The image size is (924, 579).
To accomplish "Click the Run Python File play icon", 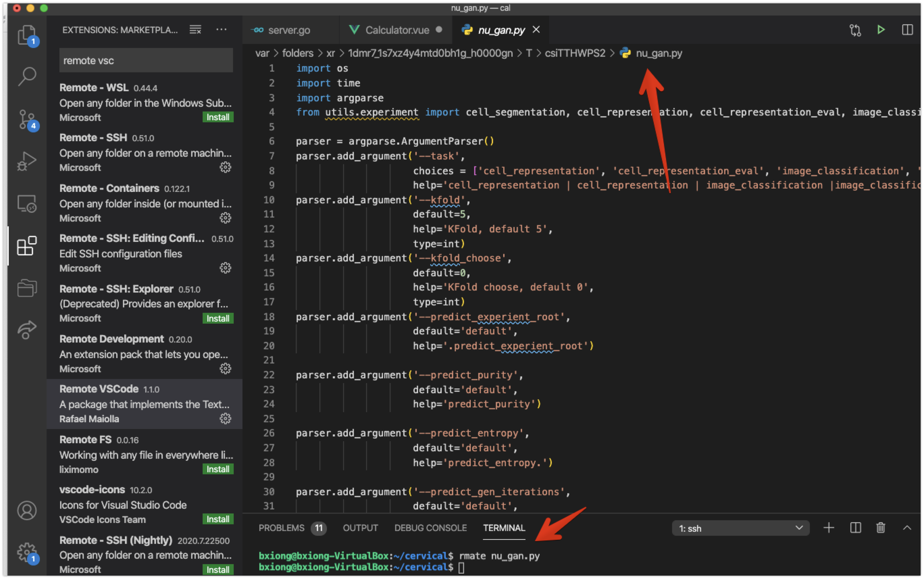I will (881, 29).
